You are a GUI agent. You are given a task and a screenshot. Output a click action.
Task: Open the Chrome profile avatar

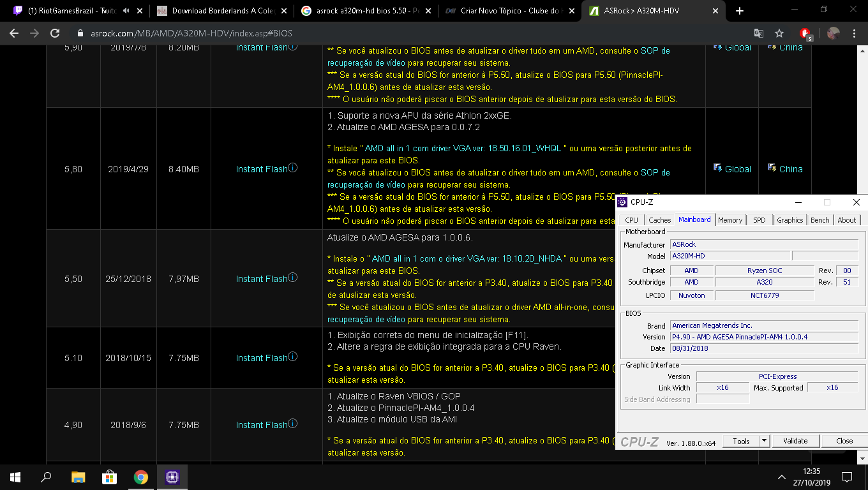[833, 33]
